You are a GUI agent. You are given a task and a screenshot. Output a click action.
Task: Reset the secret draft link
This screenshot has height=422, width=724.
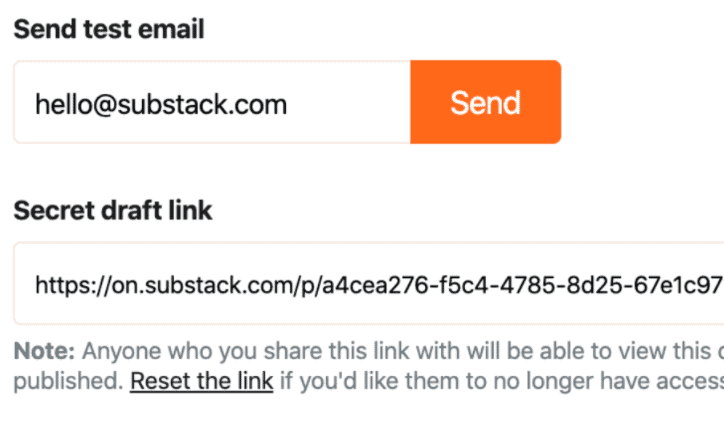[x=202, y=381]
